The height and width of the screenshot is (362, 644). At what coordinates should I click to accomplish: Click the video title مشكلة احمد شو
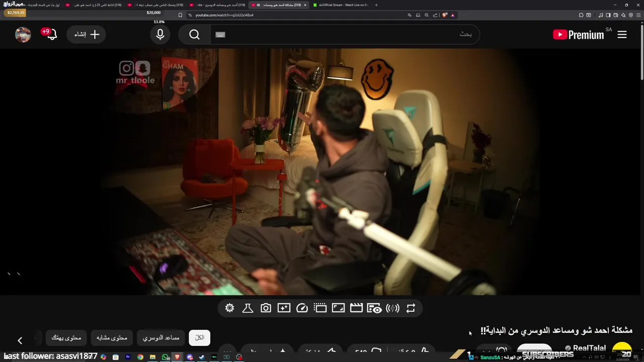(x=556, y=330)
